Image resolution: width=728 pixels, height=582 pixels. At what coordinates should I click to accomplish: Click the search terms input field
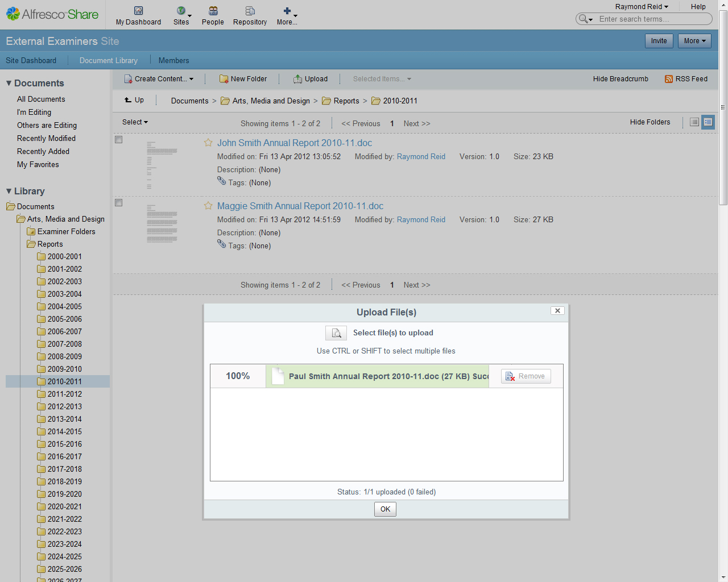click(x=648, y=19)
